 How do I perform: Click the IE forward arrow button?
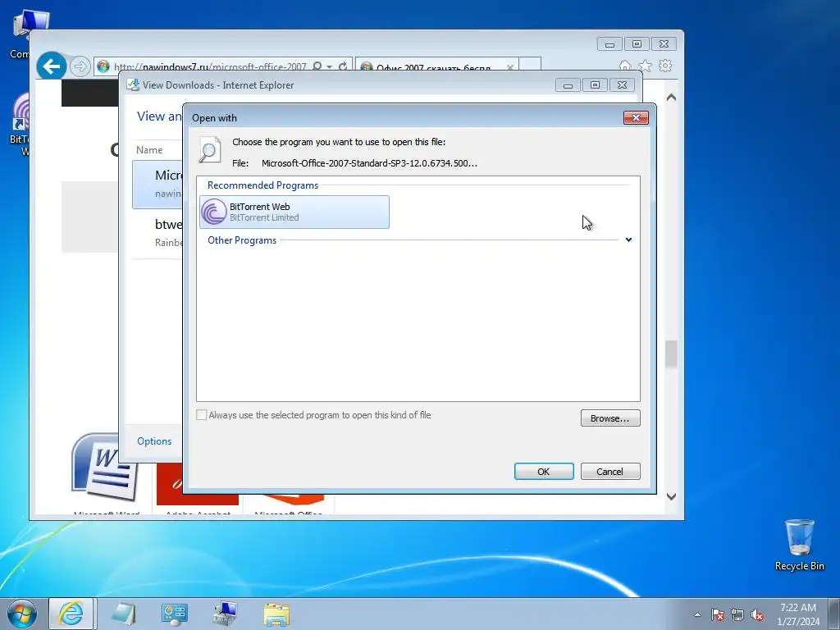[80, 66]
